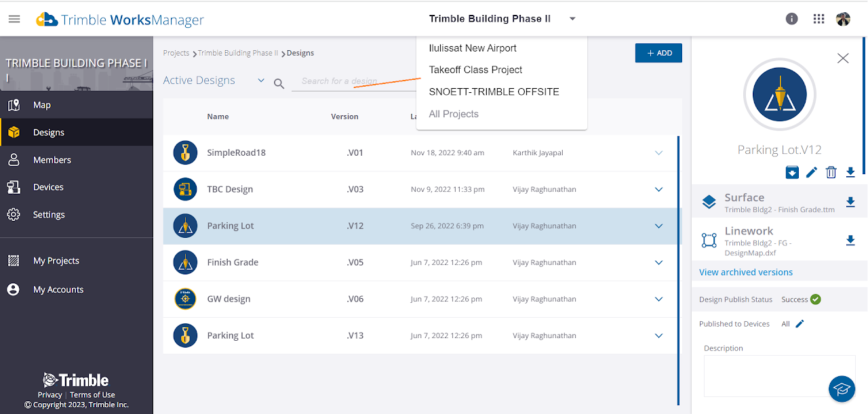Archive the Parking Lot.V12 design
Screen dimensions: 868x414
click(792, 172)
